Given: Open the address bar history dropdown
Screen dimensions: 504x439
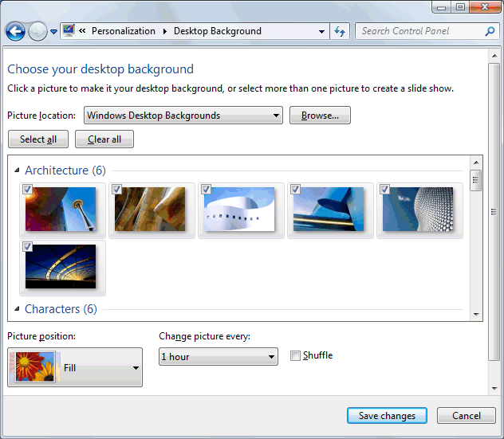Looking at the screenshot, I should [321, 32].
